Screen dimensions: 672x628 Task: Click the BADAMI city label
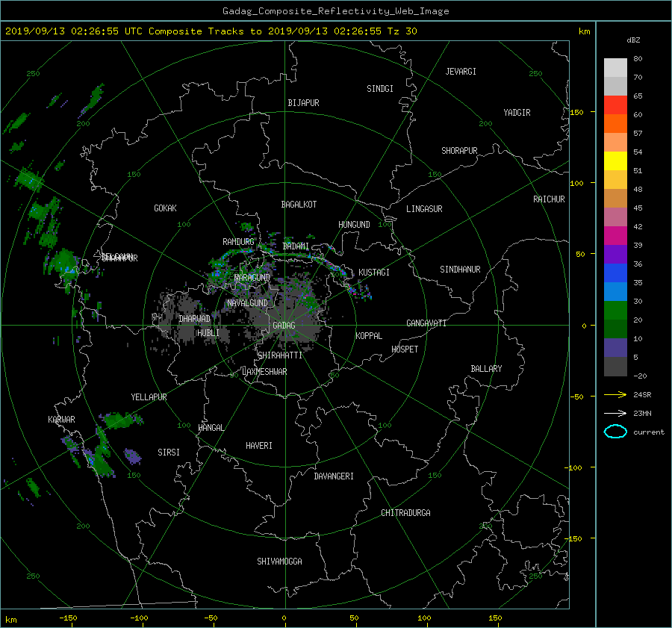pyautogui.click(x=296, y=246)
